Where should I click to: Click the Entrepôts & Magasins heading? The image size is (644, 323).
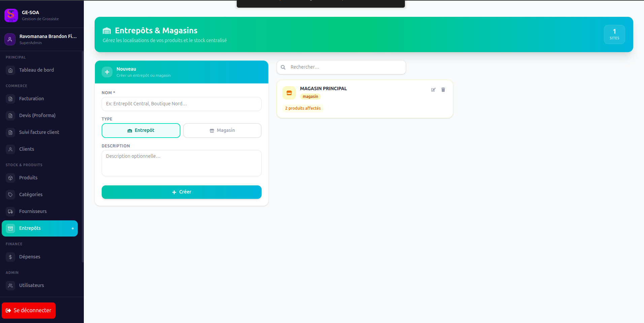tap(156, 31)
